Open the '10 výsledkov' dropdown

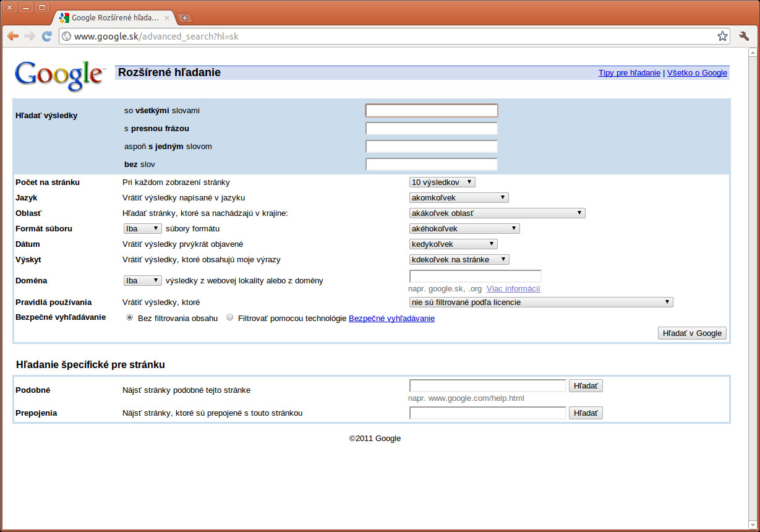point(442,182)
